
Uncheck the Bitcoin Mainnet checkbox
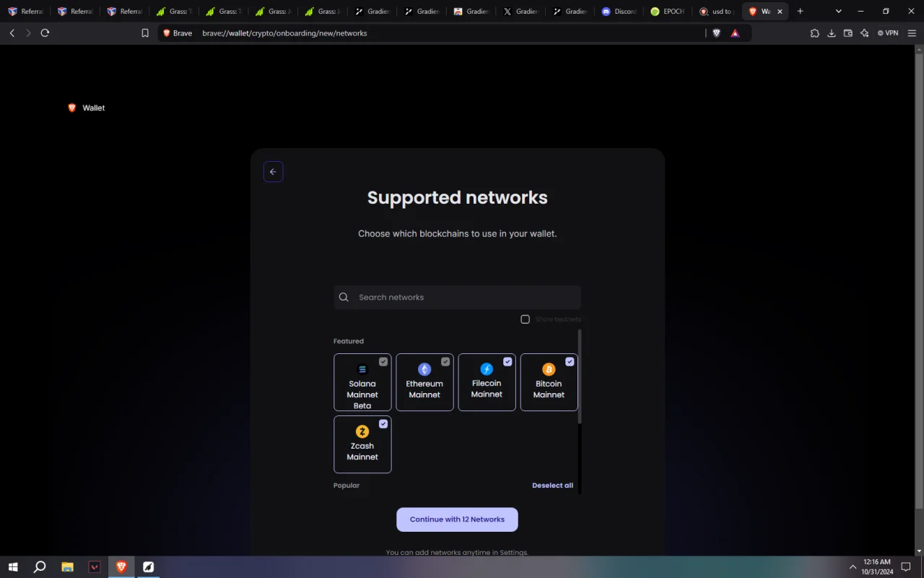click(x=570, y=362)
